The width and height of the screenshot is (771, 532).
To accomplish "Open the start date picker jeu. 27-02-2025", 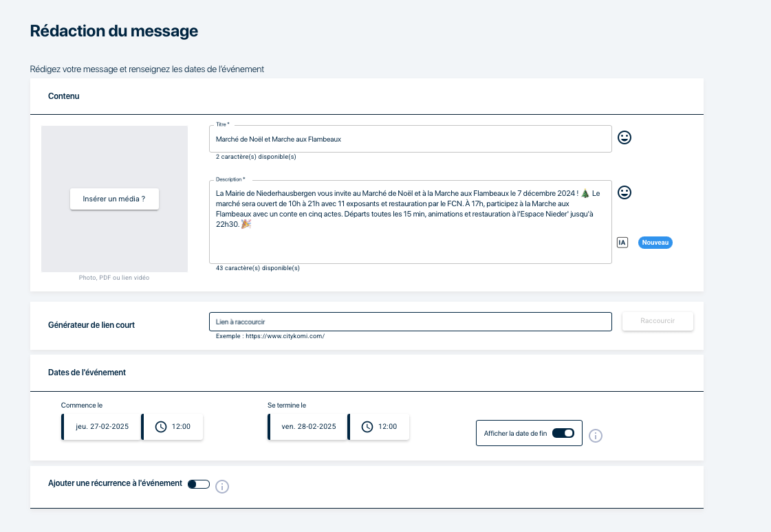I will click(102, 427).
